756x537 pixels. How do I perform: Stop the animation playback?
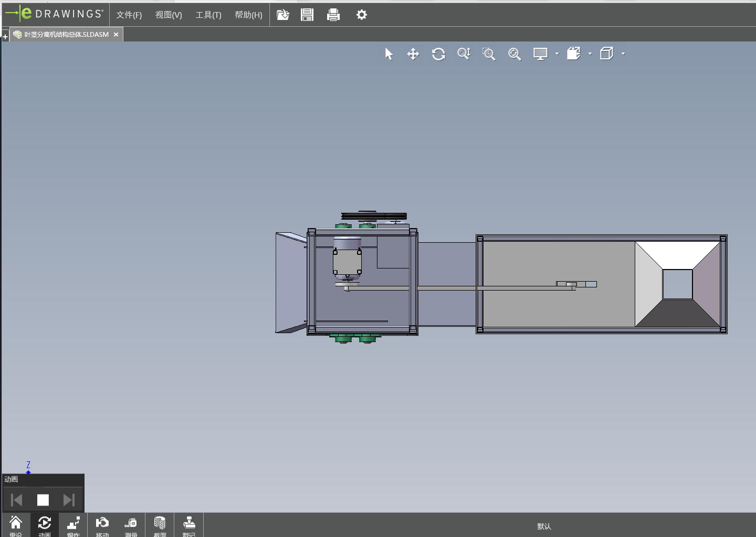point(43,500)
